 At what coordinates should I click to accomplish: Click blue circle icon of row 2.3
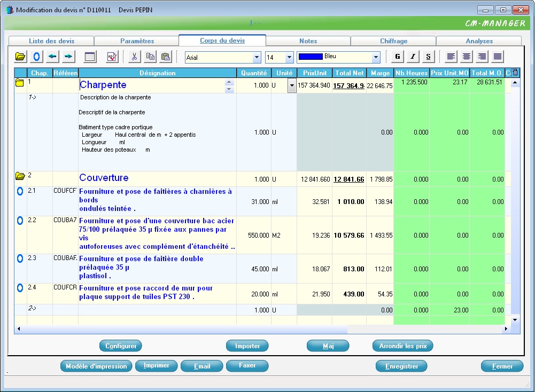(20, 258)
